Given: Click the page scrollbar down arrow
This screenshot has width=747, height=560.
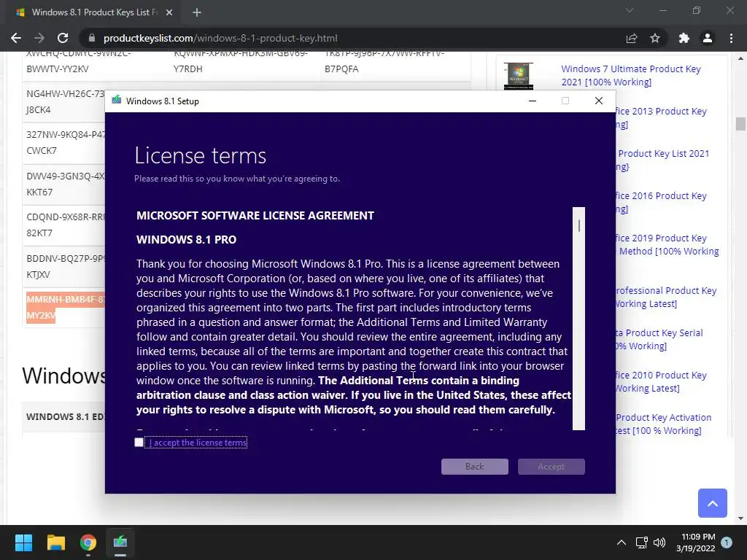Looking at the screenshot, I should 740,518.
